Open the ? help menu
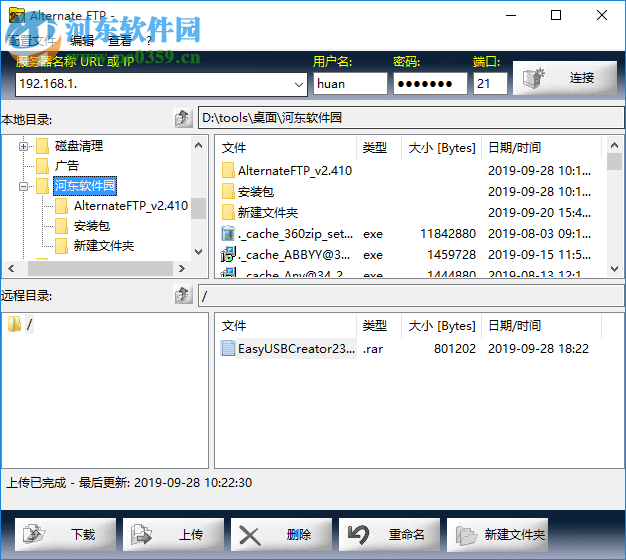The height and width of the screenshot is (560, 626). [149, 40]
